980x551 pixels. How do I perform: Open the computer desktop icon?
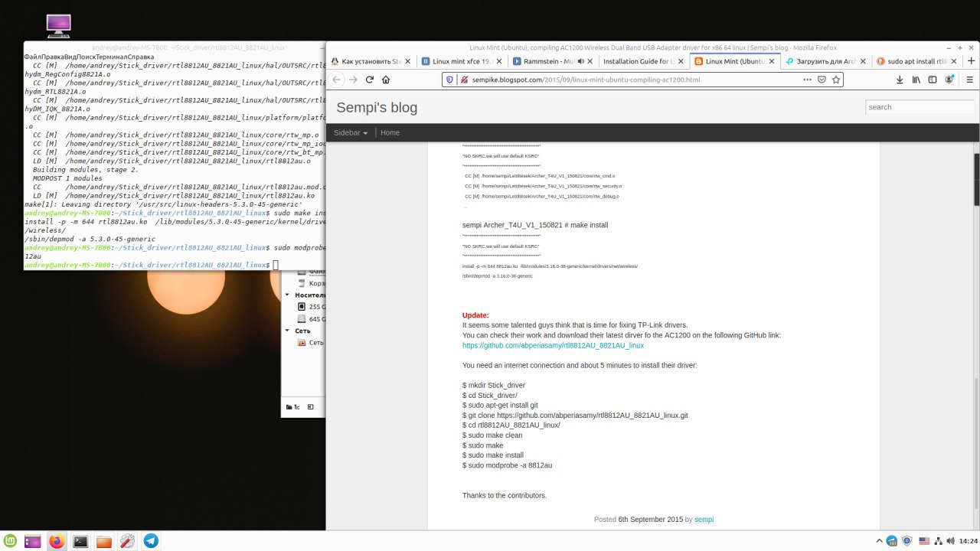pyautogui.click(x=58, y=27)
